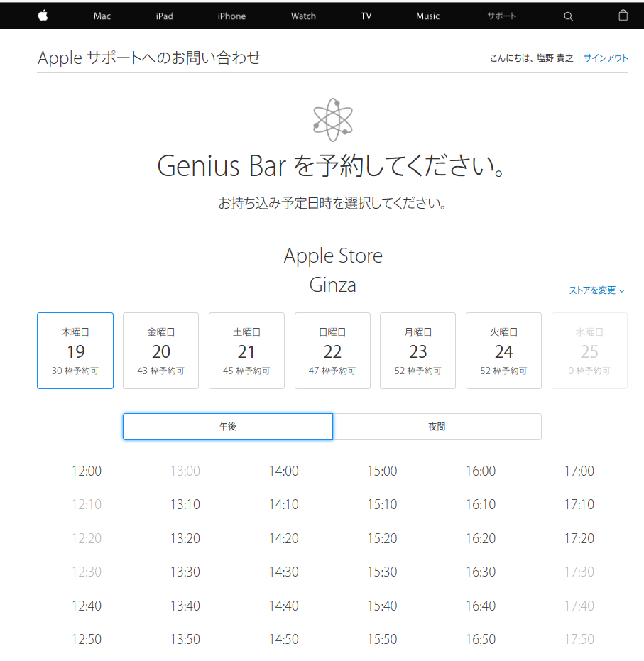Book the 15:50 time slot

[382, 639]
